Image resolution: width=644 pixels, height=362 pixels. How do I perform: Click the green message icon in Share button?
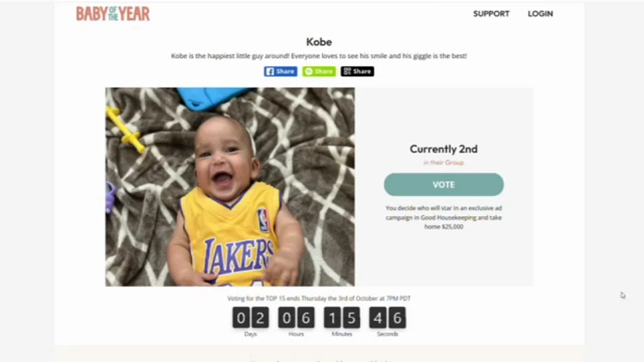pyautogui.click(x=309, y=72)
